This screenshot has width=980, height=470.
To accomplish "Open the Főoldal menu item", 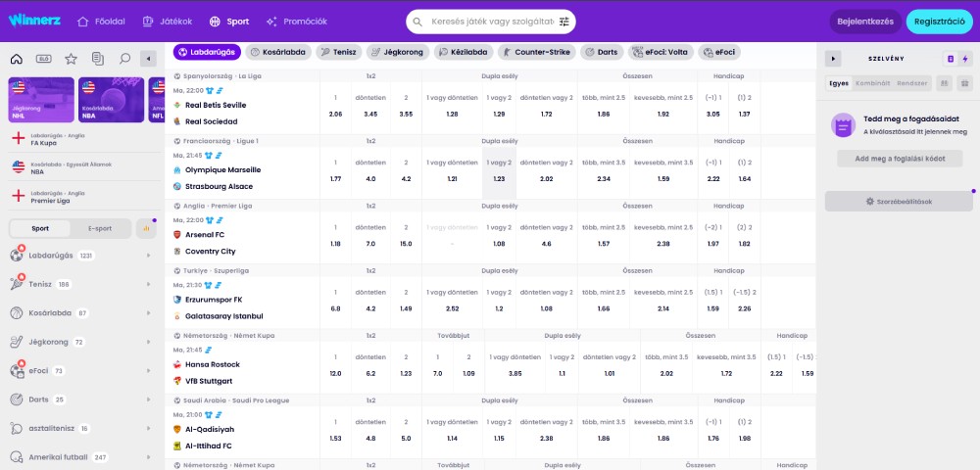I will (x=101, y=22).
